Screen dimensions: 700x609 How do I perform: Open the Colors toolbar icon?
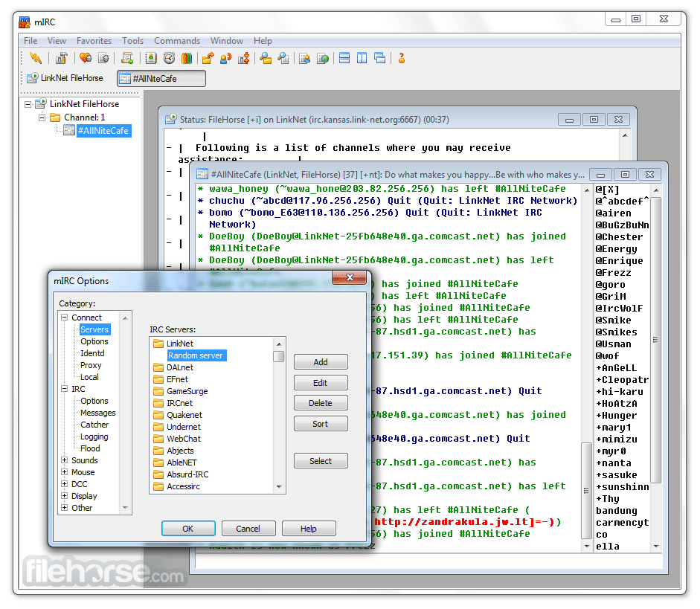[x=187, y=58]
